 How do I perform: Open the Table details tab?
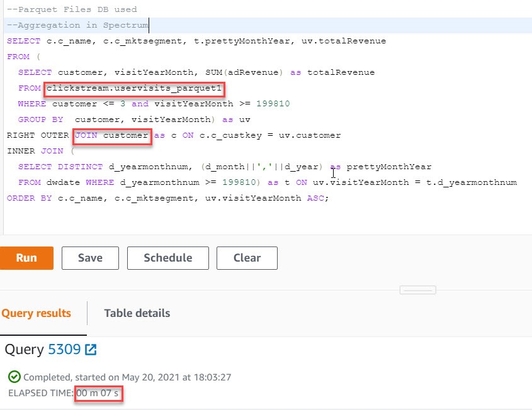click(137, 313)
